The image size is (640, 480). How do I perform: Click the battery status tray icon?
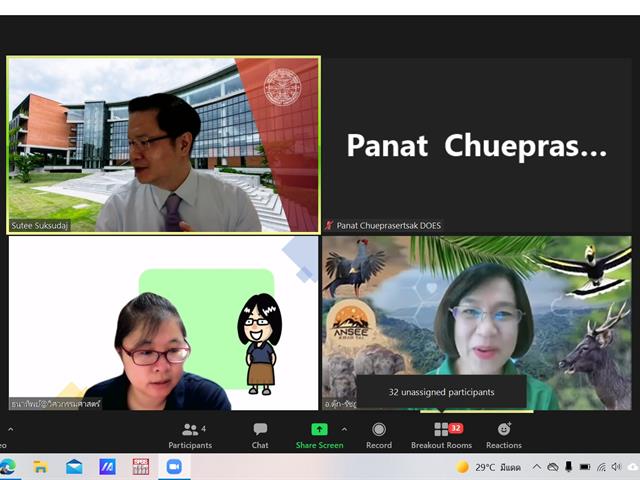tap(584, 467)
